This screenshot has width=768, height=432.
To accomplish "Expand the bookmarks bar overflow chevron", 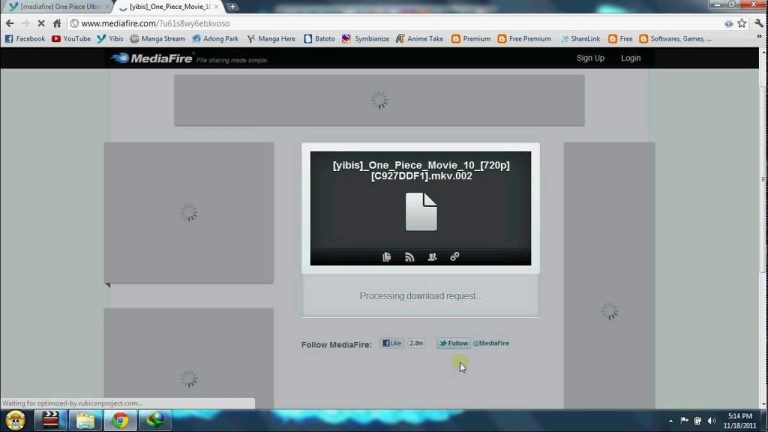I will (x=759, y=37).
